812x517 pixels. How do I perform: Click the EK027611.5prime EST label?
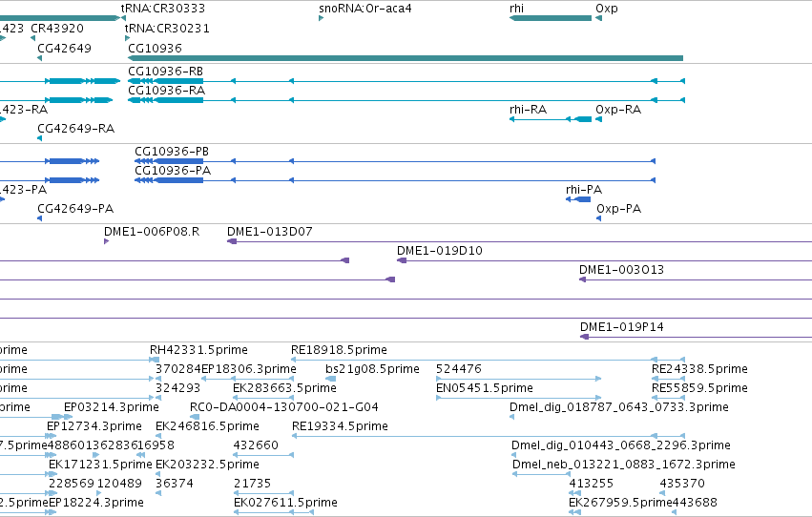coord(285,503)
